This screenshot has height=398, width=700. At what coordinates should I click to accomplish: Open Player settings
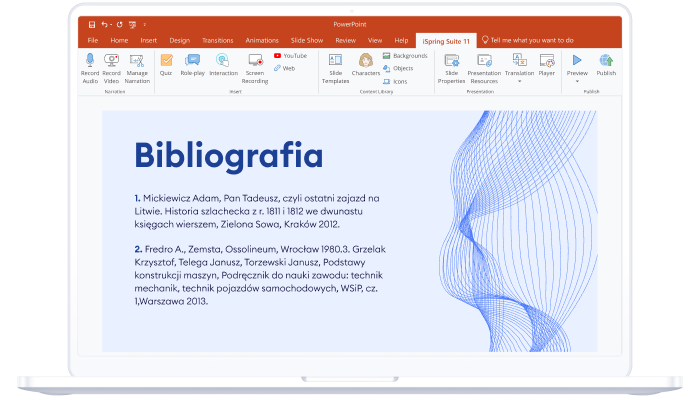547,64
